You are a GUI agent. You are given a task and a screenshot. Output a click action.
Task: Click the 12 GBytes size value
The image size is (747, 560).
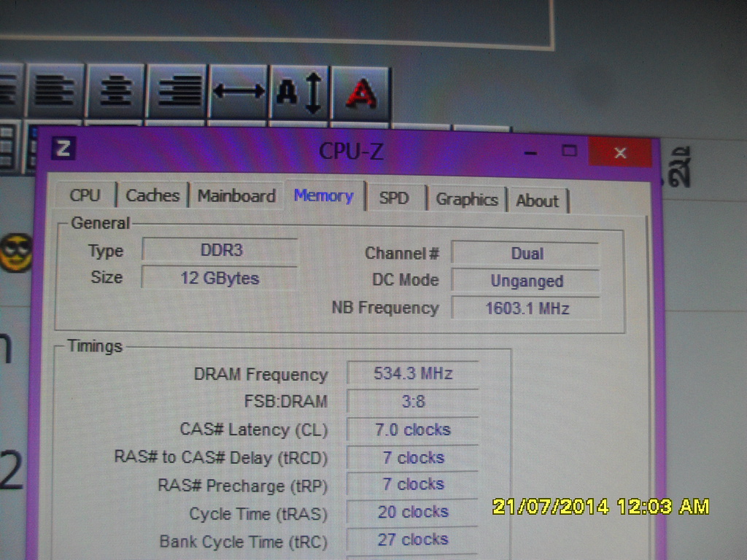point(220,278)
